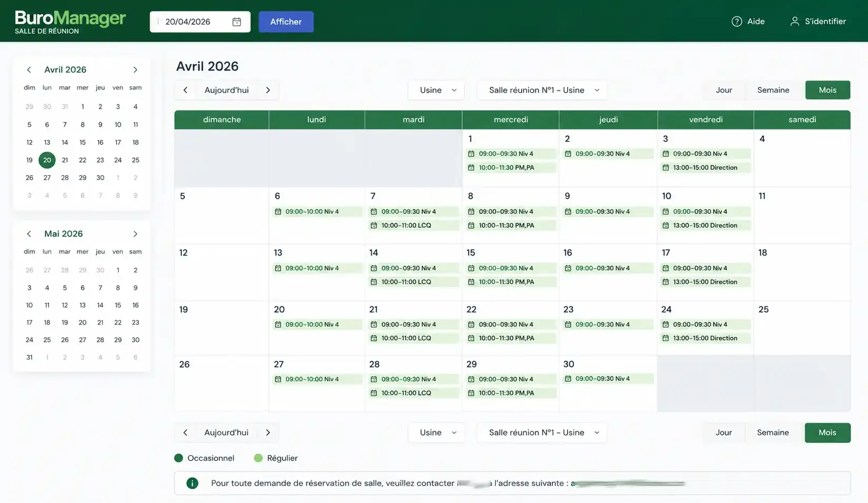The height and width of the screenshot is (503, 868).
Task: Switch to Jour view in top toolbar
Action: [x=724, y=90]
